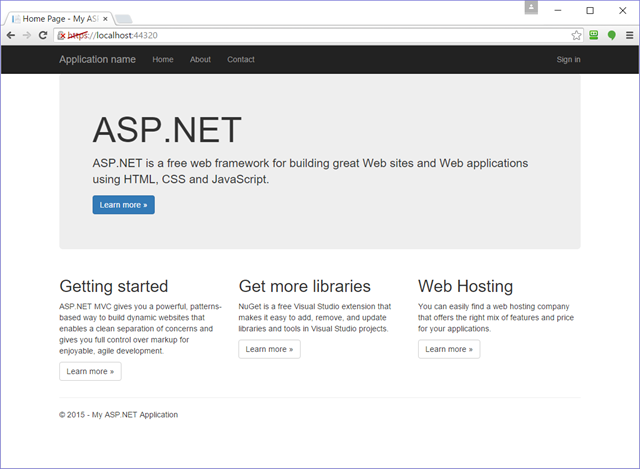Viewport: 640px width, 469px height.
Task: Click the Application name brand link
Action: 97,60
